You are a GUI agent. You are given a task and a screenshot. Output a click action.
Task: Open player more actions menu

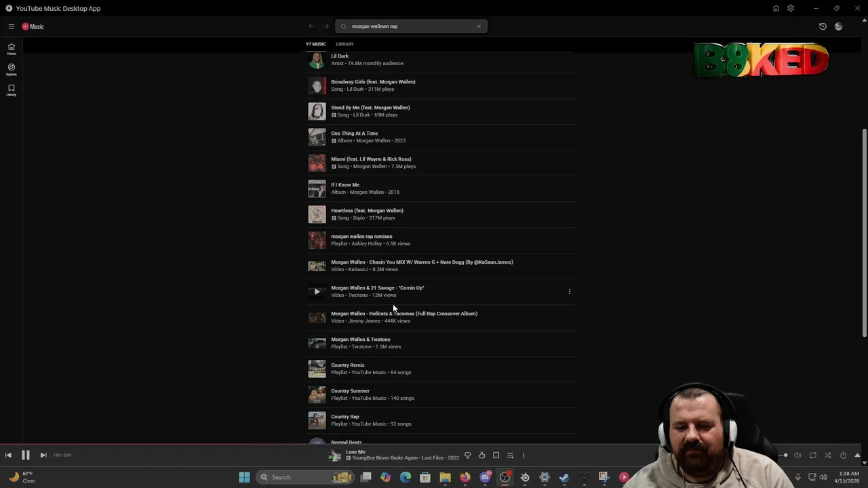(x=524, y=455)
